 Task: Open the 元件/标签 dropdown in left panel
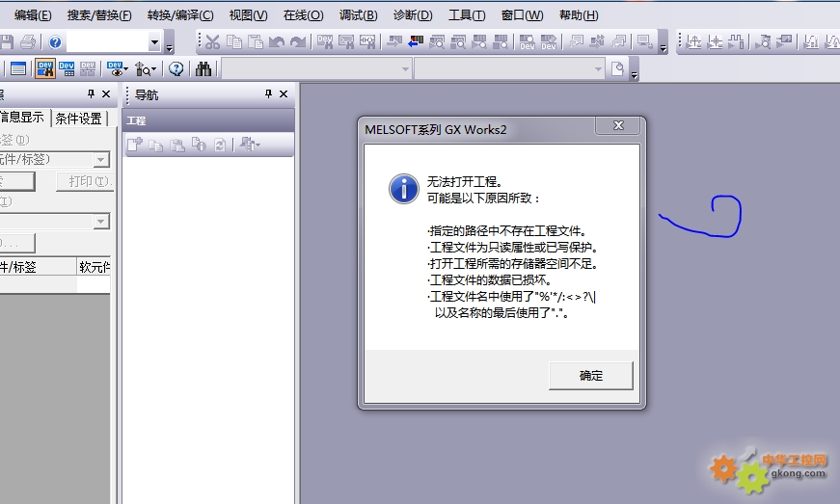[x=100, y=159]
